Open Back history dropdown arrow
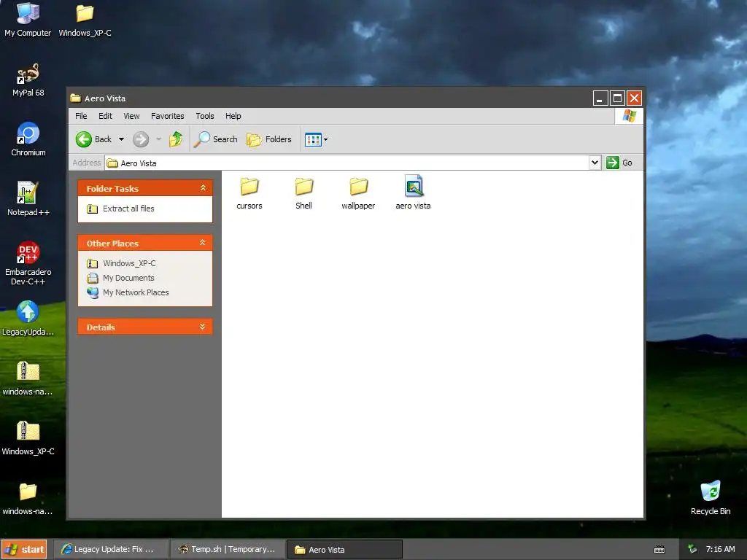 (122, 139)
